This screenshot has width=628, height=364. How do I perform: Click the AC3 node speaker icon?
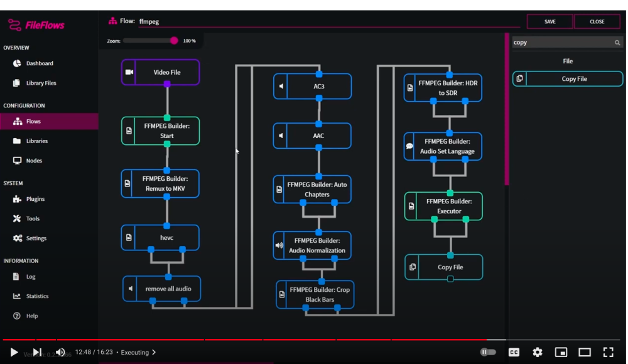(x=281, y=86)
